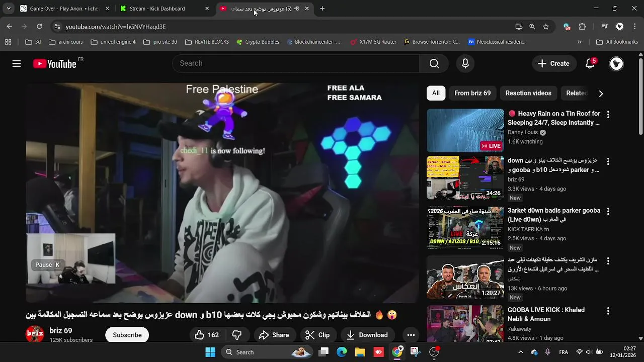This screenshot has height=362, width=644.
Task: Open options for GOOBA LIVE KICK video
Action: [x=608, y=311]
